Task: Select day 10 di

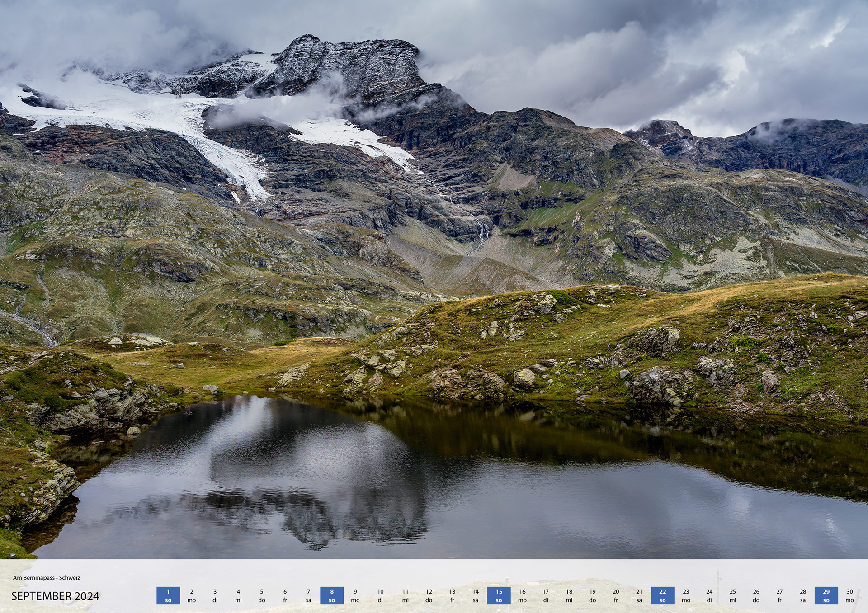Action: click(x=380, y=595)
